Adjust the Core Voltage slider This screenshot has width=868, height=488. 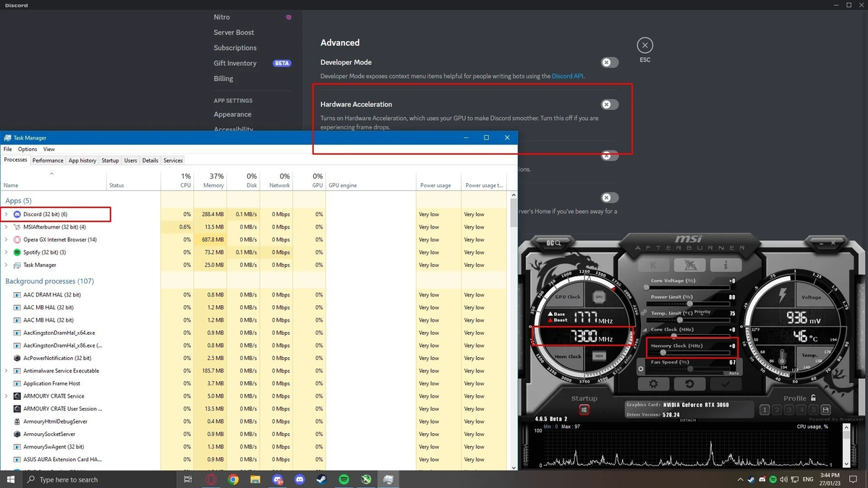(x=647, y=286)
